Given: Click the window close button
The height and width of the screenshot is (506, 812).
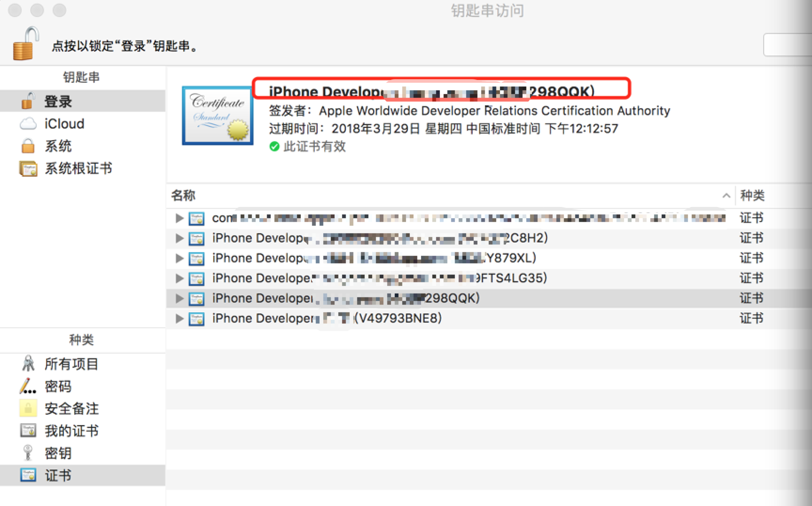Looking at the screenshot, I should [15, 10].
